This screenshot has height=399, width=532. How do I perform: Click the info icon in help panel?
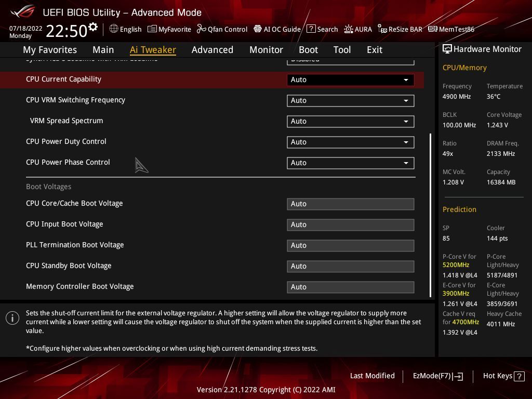[x=12, y=318]
